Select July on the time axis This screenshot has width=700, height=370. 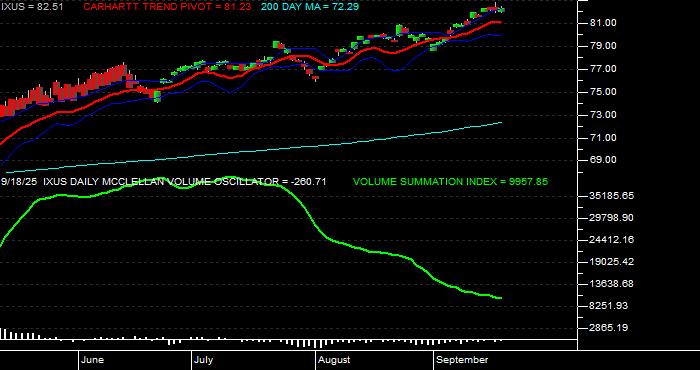(204, 360)
